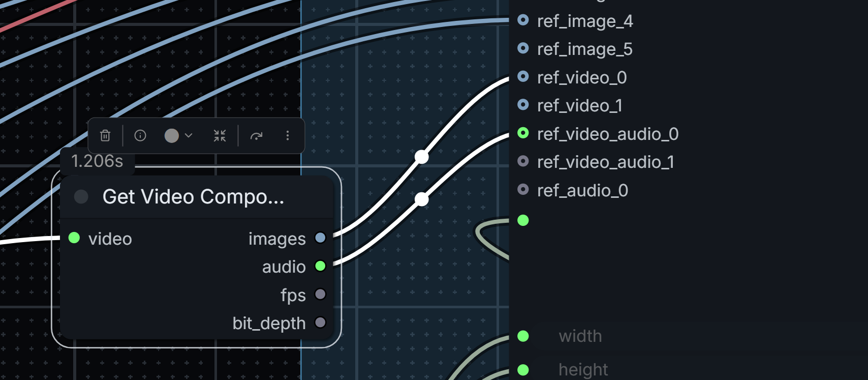
Task: Click the images output label
Action: coord(277,239)
